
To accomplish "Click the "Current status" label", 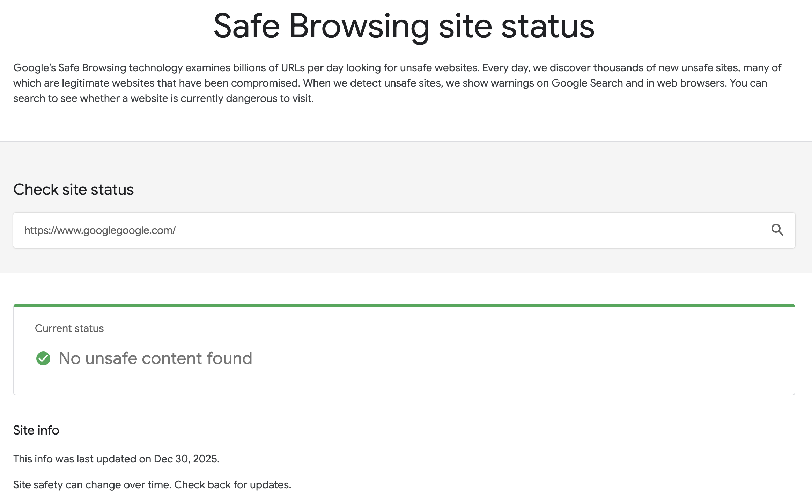I will (x=69, y=328).
